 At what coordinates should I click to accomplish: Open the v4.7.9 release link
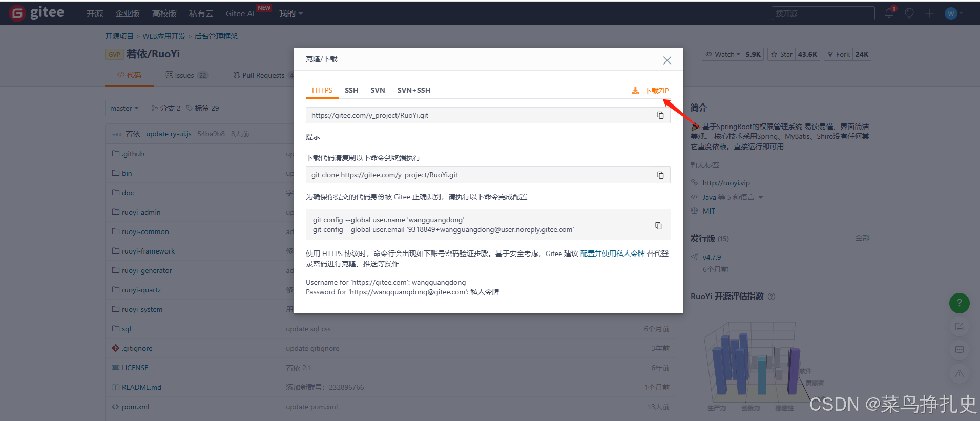pyautogui.click(x=712, y=257)
